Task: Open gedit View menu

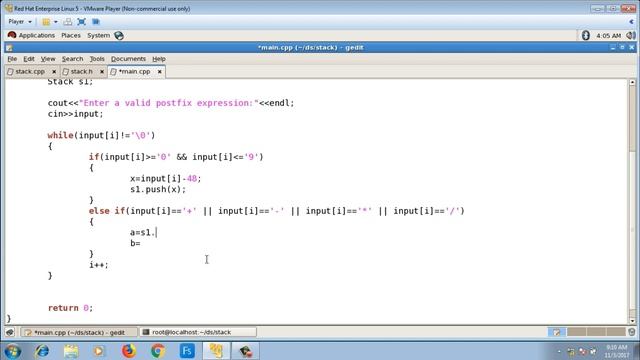Action: point(48,59)
